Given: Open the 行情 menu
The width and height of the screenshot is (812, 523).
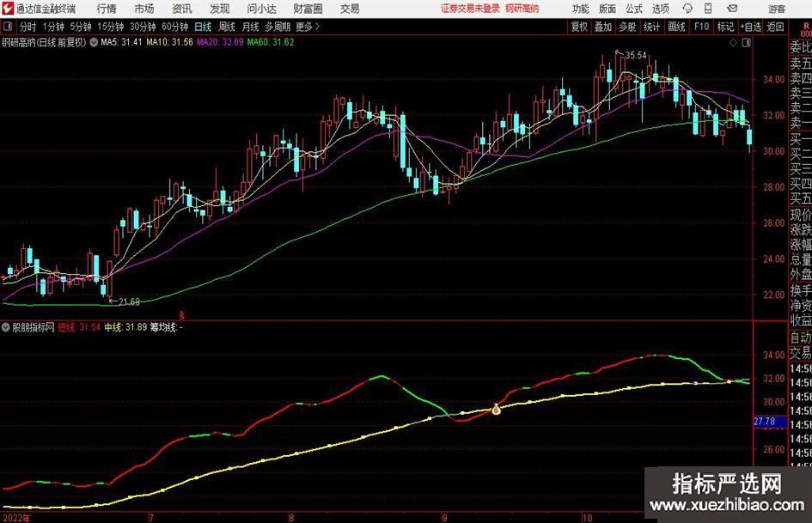Looking at the screenshot, I should (107, 9).
